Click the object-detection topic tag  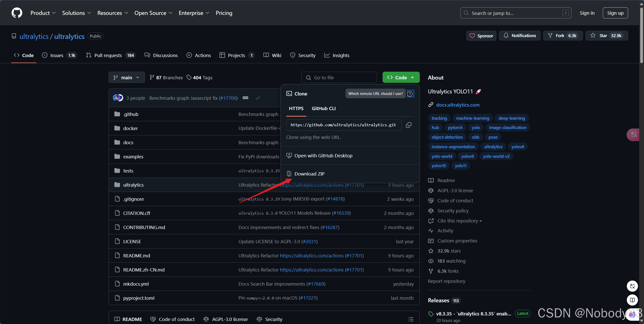point(447,137)
